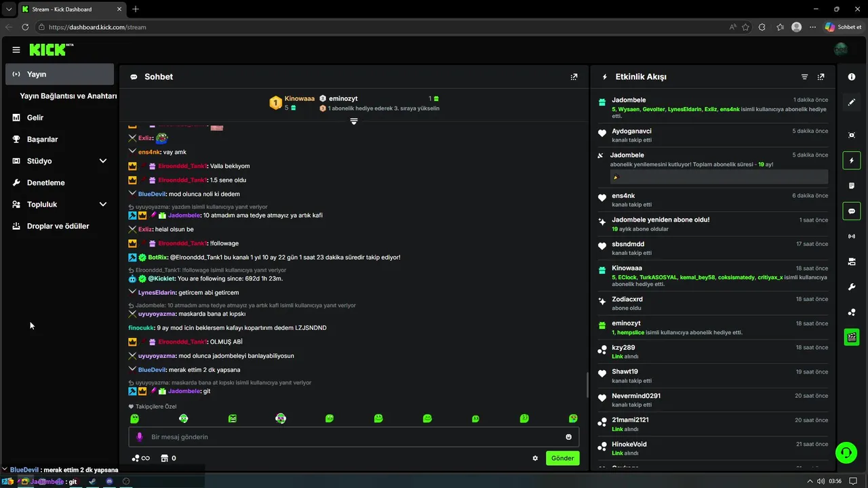Pop out the Etkinlik Akışı panel

(821, 77)
